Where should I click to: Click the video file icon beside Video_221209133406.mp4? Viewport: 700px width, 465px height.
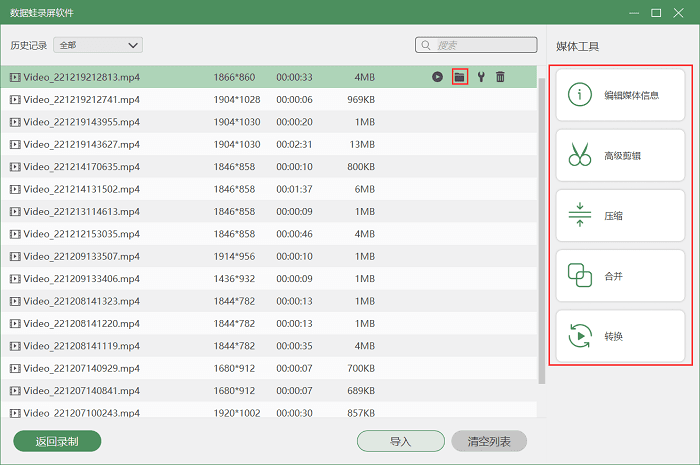pos(15,279)
